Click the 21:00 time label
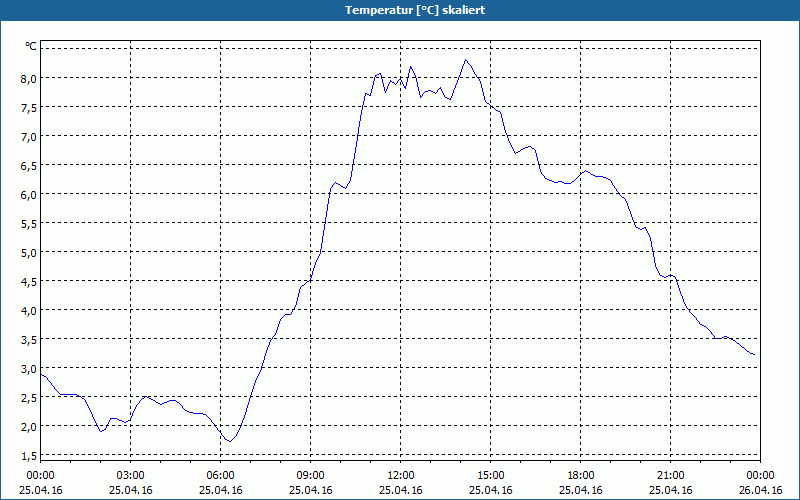 coord(670,476)
